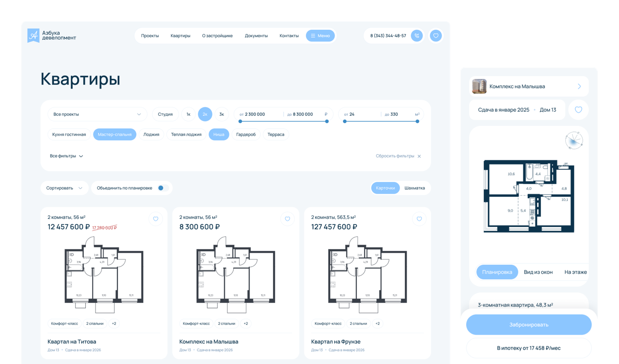
Task: Enable the Лоджия filter chip
Action: (151, 134)
